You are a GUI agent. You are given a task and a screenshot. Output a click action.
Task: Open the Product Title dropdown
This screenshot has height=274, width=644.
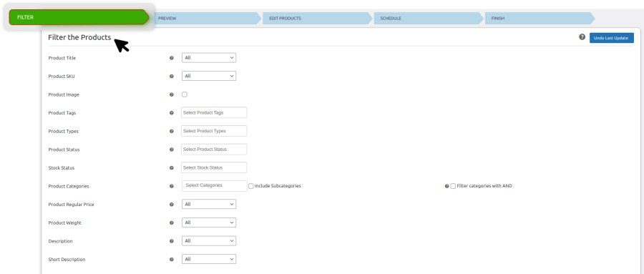(209, 58)
